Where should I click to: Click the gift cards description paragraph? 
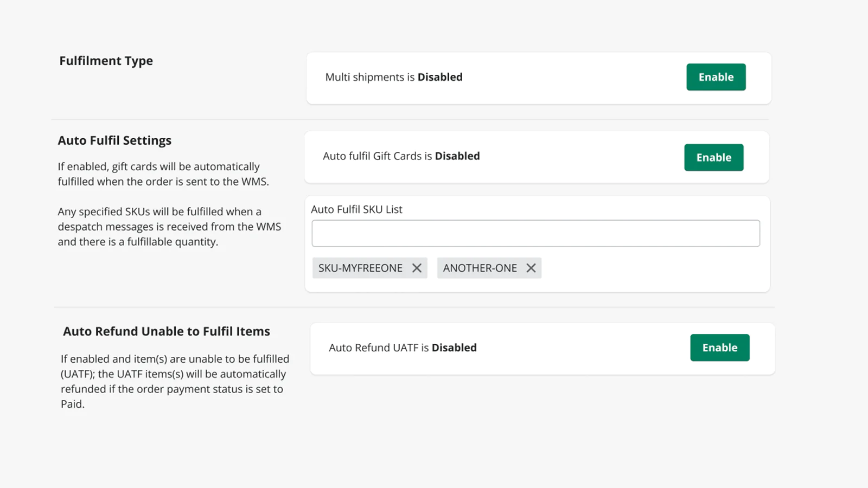[x=163, y=174]
